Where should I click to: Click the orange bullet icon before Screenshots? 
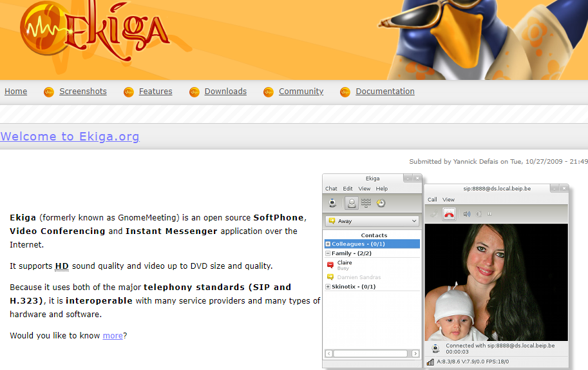(x=49, y=92)
